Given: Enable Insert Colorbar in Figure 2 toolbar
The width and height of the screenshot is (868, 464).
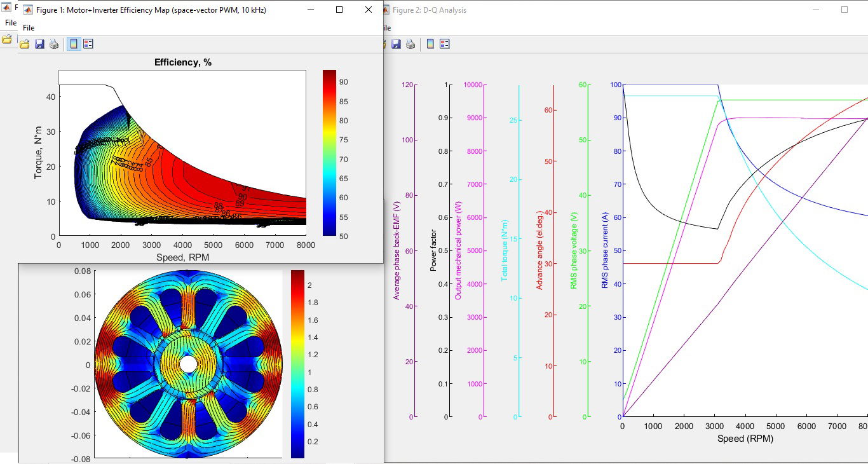Looking at the screenshot, I should click(x=430, y=44).
